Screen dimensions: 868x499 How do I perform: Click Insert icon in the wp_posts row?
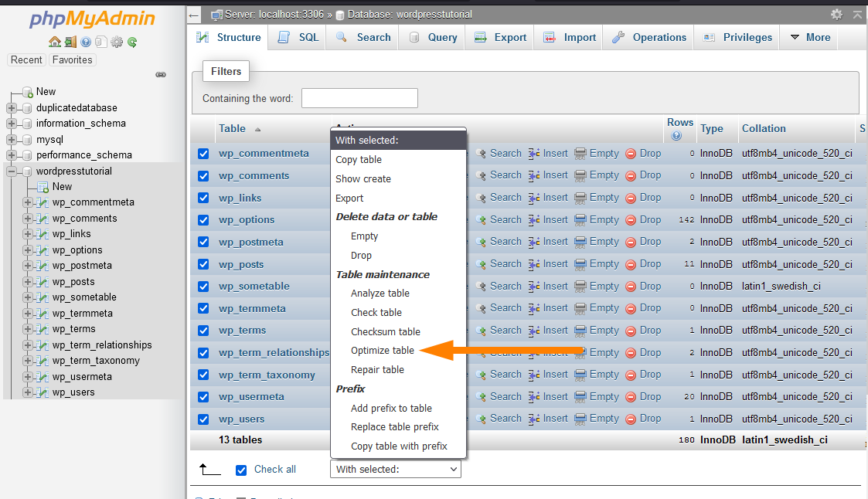(x=533, y=264)
